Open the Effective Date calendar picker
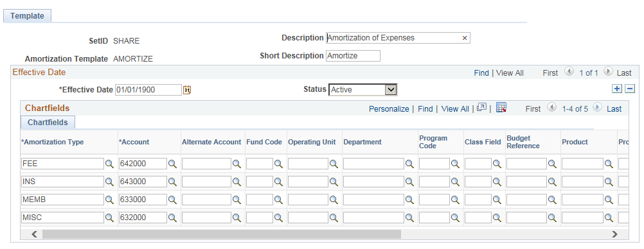This screenshot has width=644, height=249. (x=187, y=89)
